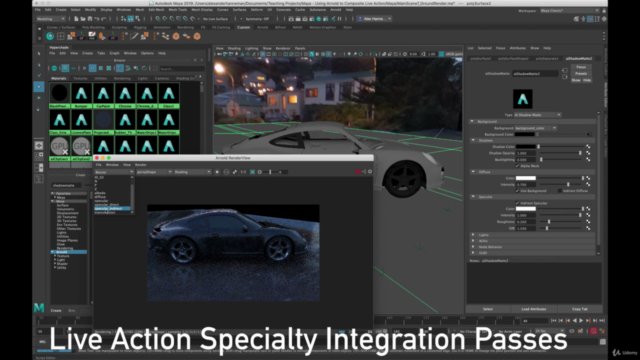Open the Renderer menu in the viewport panel

[x=283, y=48]
